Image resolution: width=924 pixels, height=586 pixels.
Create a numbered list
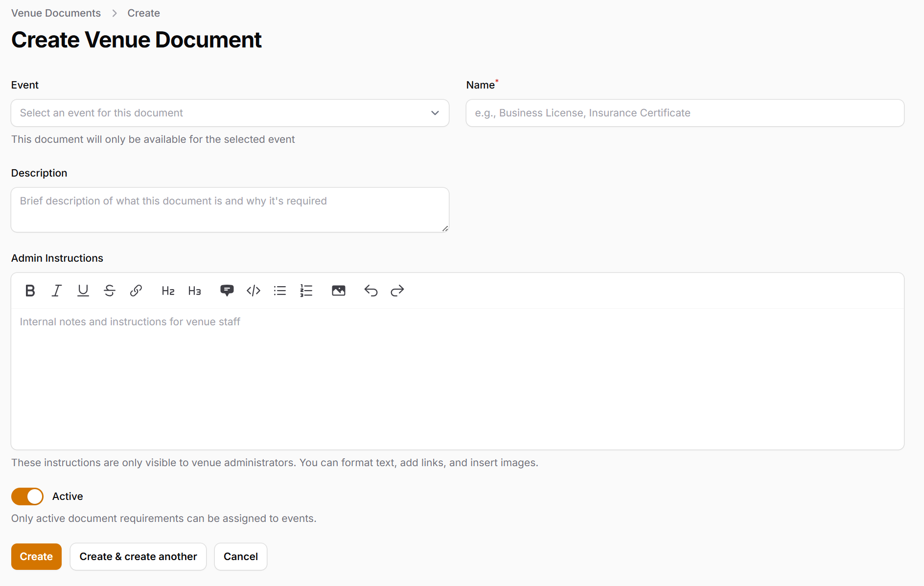click(306, 291)
